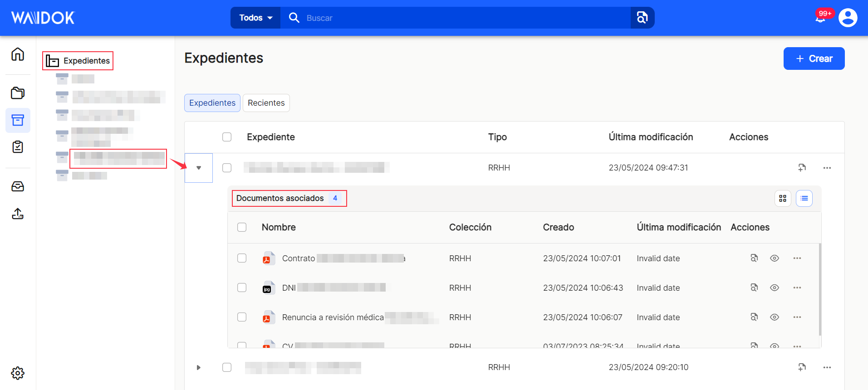Select Expedientes root in the tree
The image size is (868, 390).
78,61
